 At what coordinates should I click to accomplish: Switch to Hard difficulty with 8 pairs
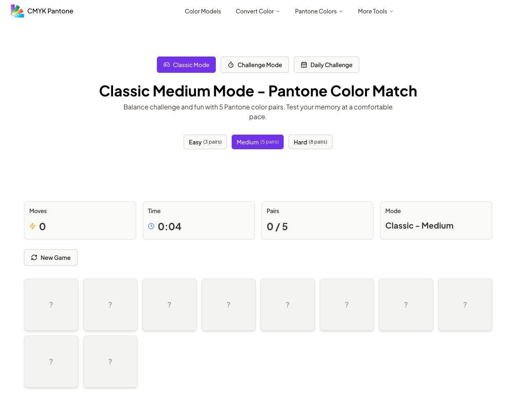coord(310,142)
